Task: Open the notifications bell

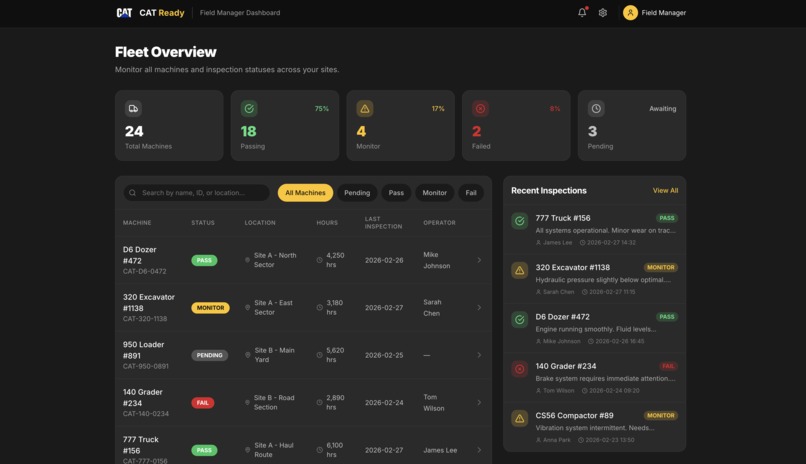Action: tap(582, 12)
